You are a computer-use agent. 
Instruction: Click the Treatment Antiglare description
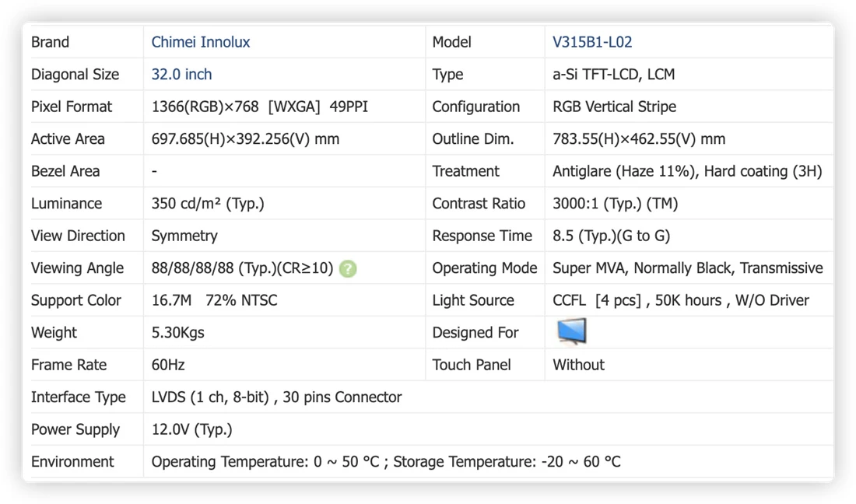[687, 171]
